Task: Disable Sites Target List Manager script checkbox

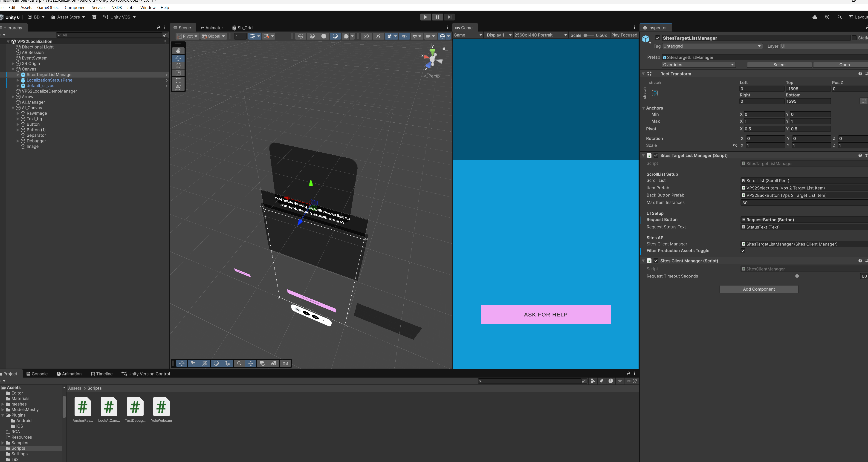Action: [656, 155]
